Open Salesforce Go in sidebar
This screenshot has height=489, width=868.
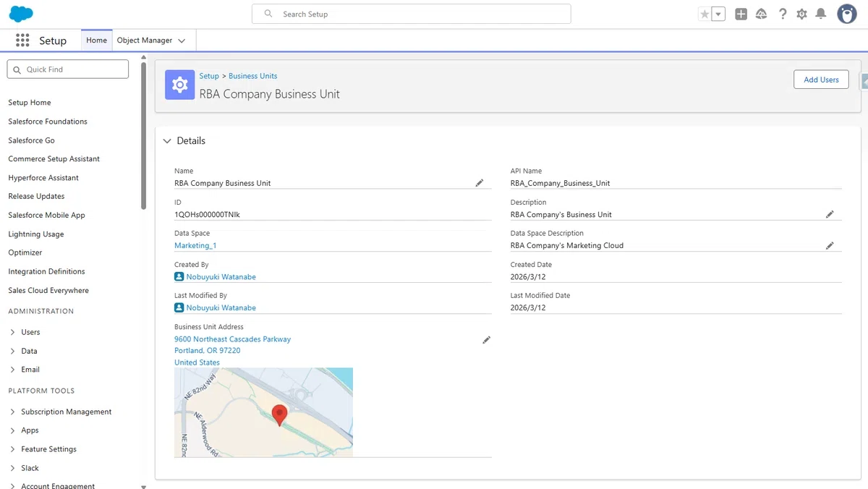(31, 140)
